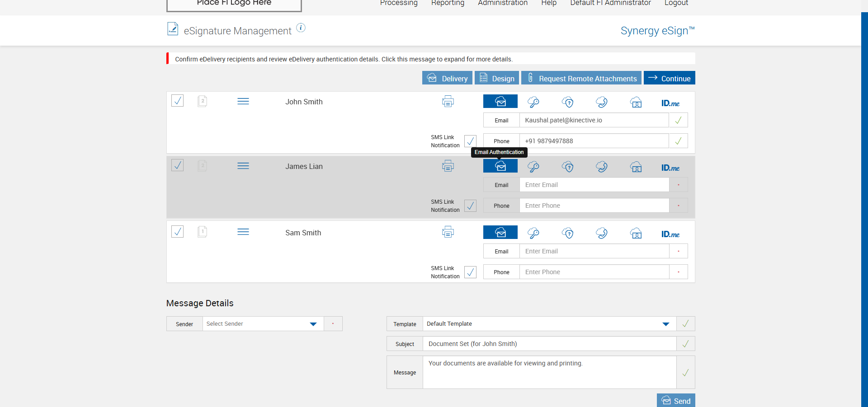Click the Message Details heading
This screenshot has width=868, height=407.
click(x=200, y=303)
